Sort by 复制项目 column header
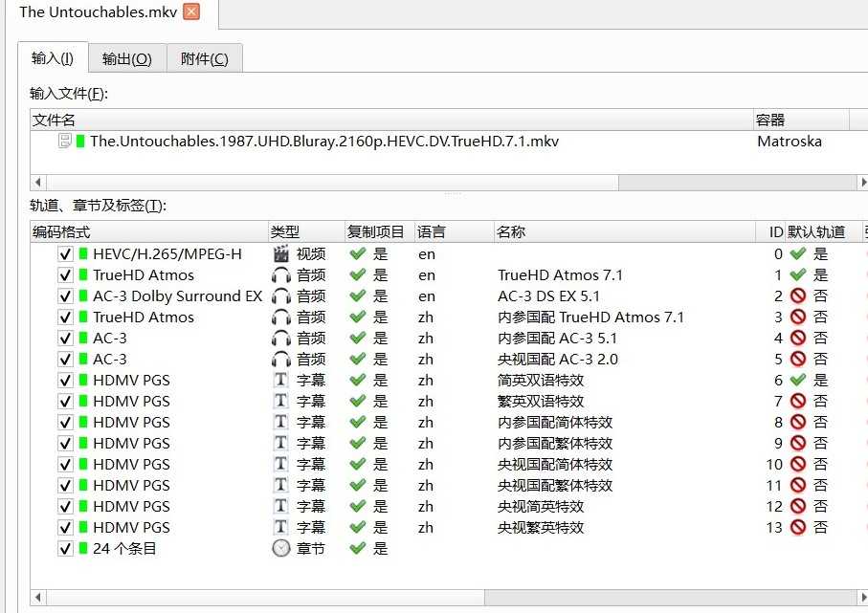Screen dimensions: 868x613 point(380,231)
